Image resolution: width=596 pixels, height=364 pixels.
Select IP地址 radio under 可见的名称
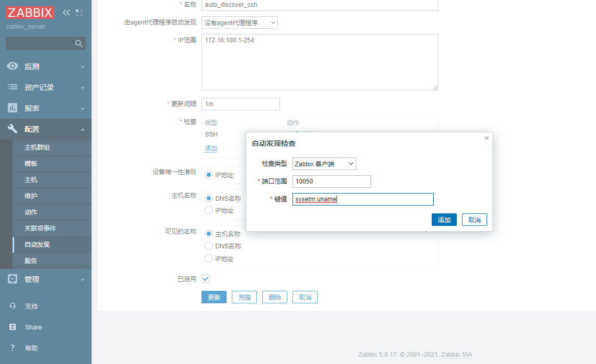(209, 258)
